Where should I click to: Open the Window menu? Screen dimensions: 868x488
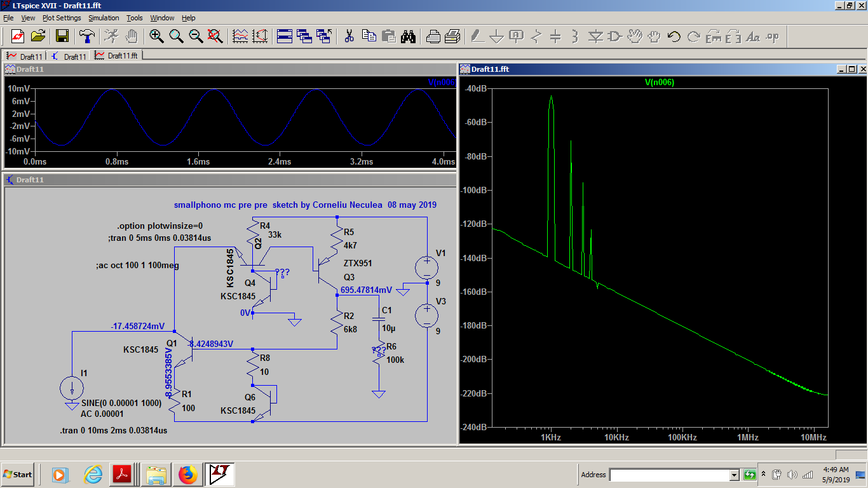pos(162,18)
